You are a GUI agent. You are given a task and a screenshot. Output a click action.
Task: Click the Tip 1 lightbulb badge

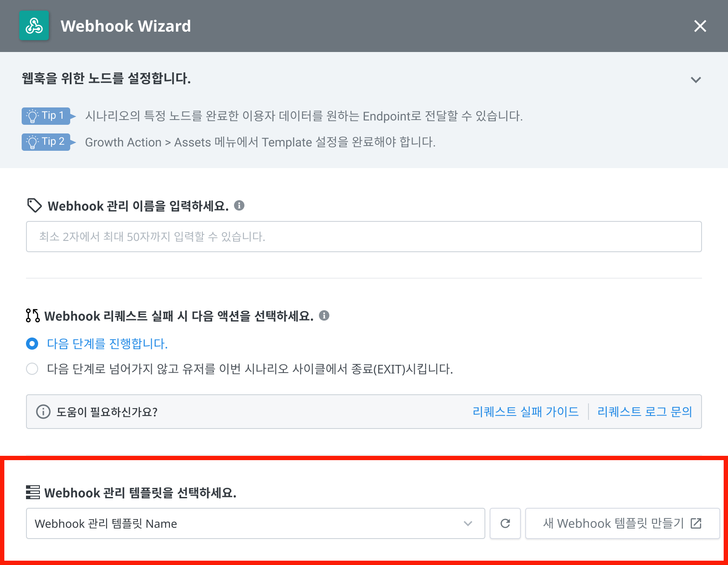pos(46,116)
